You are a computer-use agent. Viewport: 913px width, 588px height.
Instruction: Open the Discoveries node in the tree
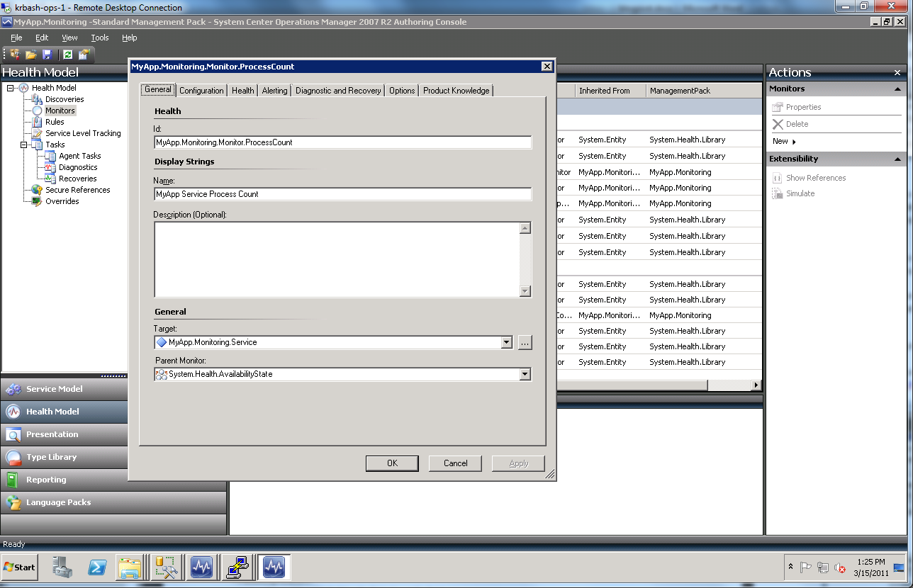coord(65,99)
